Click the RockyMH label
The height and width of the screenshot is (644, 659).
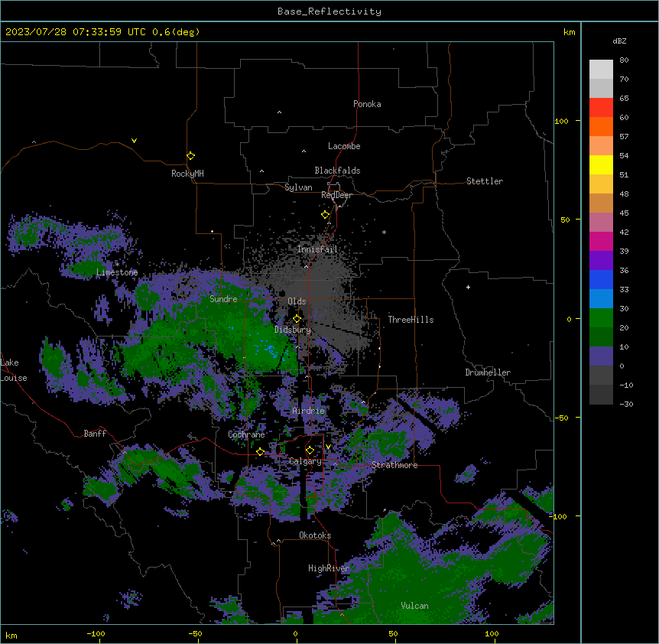[x=187, y=173]
